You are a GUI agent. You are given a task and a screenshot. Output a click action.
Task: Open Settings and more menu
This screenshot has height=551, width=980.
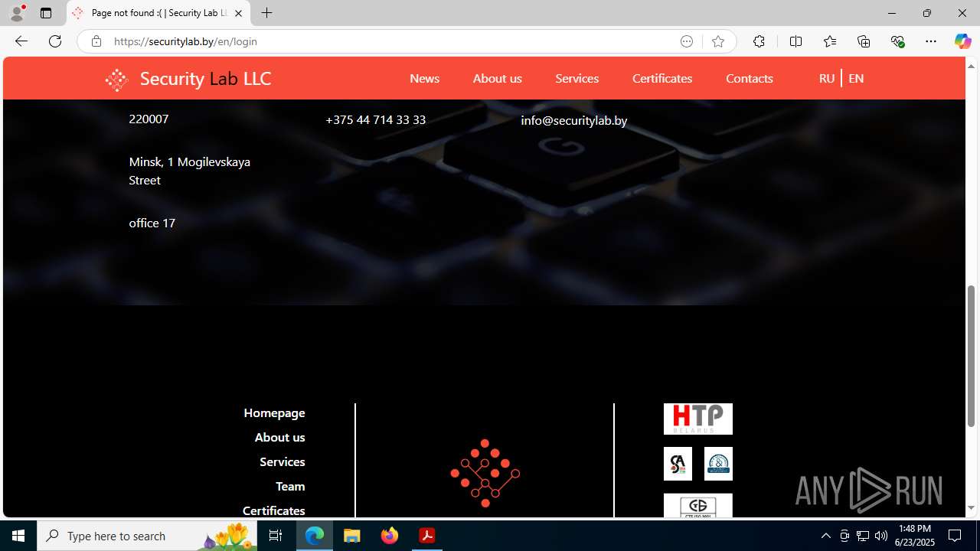point(931,41)
